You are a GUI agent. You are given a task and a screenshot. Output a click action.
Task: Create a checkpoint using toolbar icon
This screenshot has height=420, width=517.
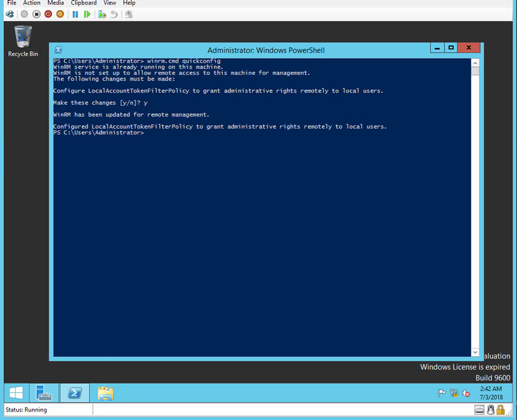[102, 14]
